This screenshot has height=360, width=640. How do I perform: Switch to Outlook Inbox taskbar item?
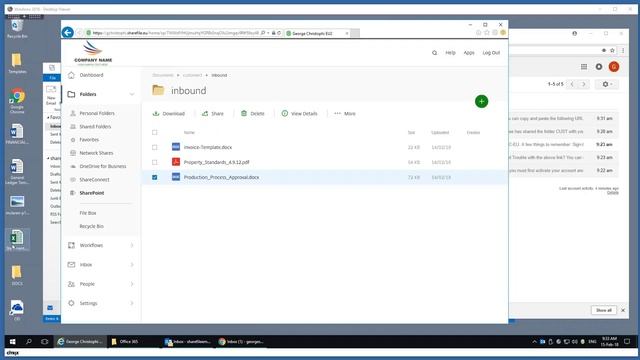[187, 342]
